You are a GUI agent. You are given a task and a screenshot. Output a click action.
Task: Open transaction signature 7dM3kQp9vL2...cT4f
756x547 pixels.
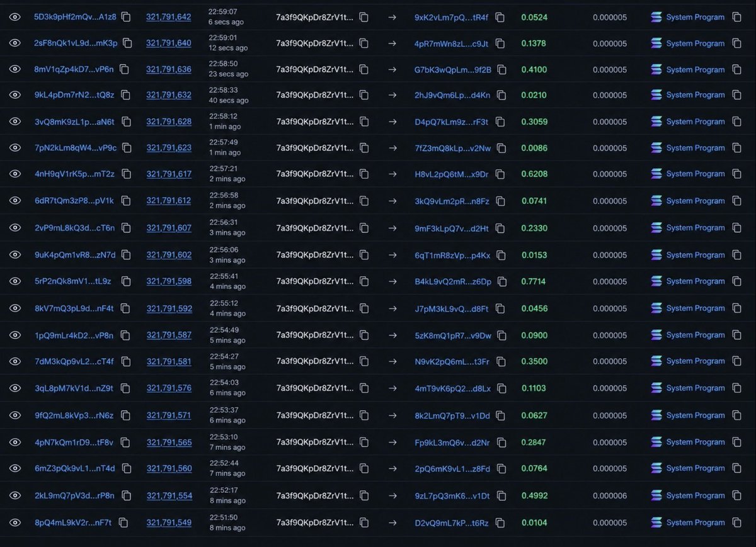pos(74,361)
